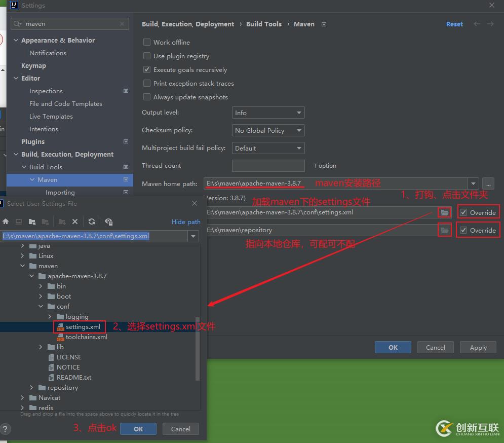This screenshot has height=443, width=504.
Task: Enable Print exception stack traces
Action: coord(147,83)
